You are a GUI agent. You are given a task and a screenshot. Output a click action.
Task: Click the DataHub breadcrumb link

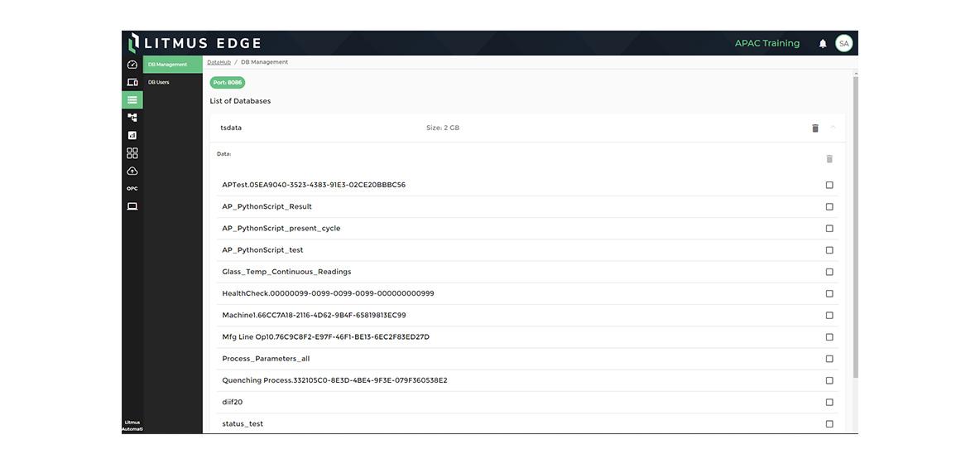click(x=219, y=62)
